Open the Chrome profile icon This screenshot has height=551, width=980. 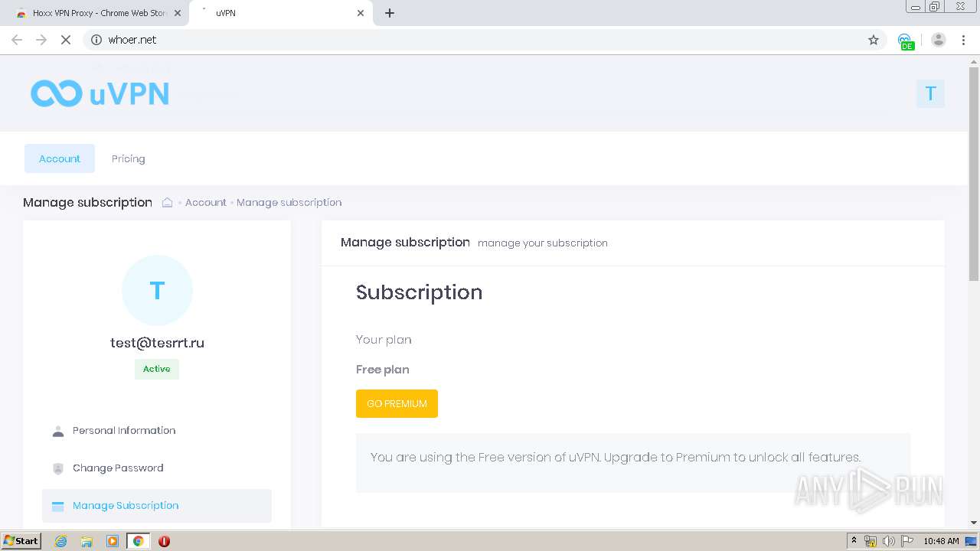pyautogui.click(x=939, y=40)
